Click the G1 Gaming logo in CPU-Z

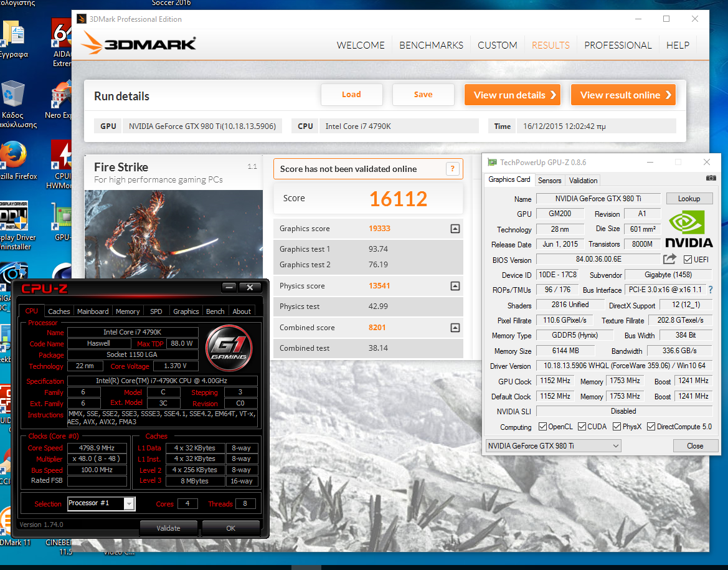pyautogui.click(x=229, y=348)
